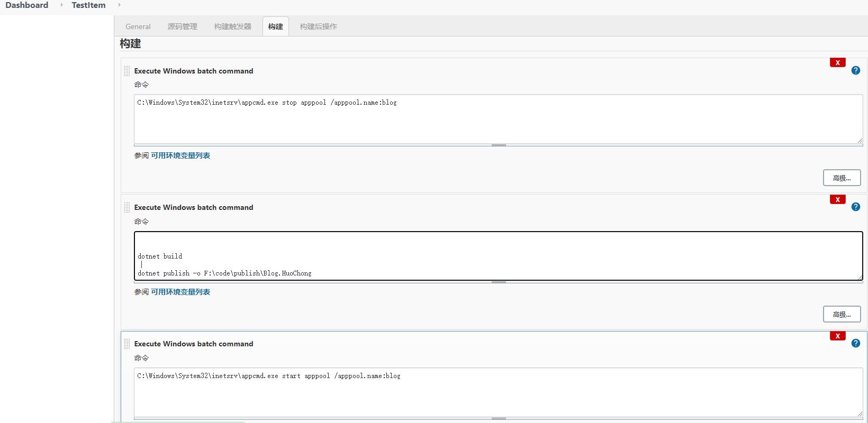Image resolution: width=868 pixels, height=423 pixels.
Task: Select the 构建 tab
Action: click(276, 26)
